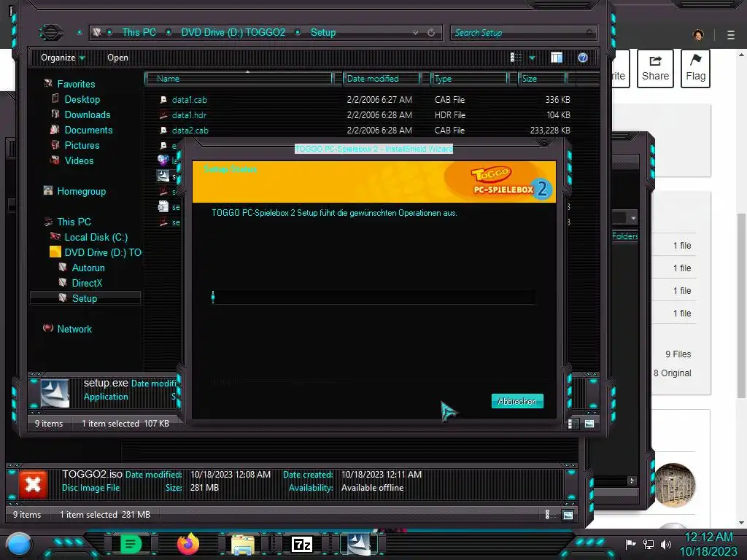
Task: Open Firefox from the taskbar
Action: pyautogui.click(x=187, y=543)
